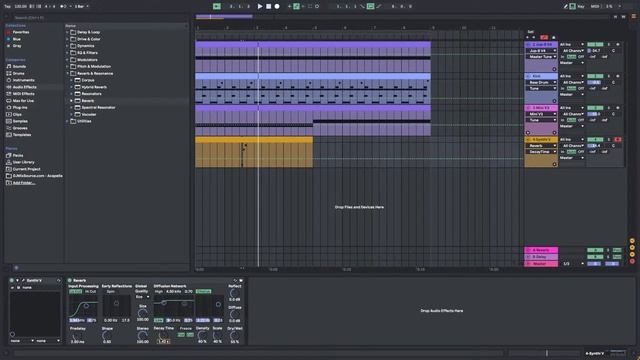Select the Hybrid Reverb device

click(94, 87)
